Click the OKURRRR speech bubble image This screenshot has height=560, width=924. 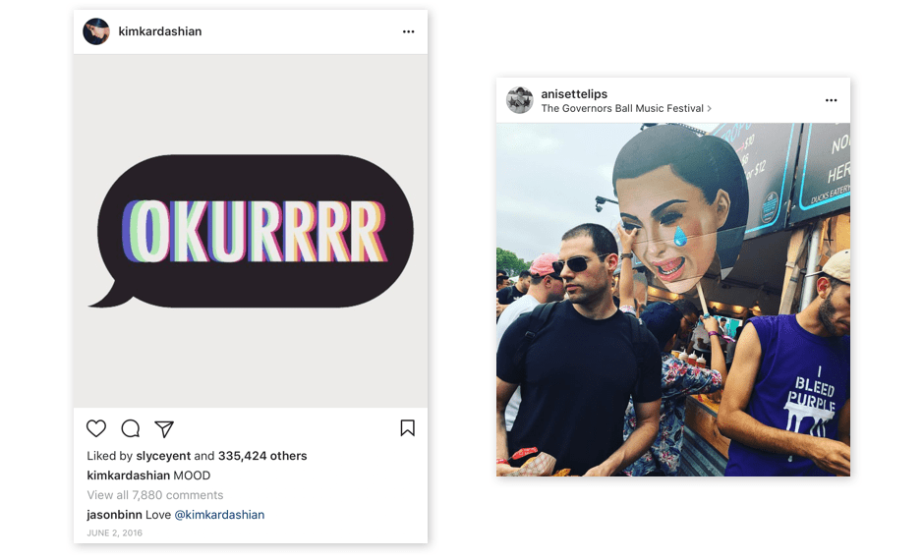coord(251,231)
